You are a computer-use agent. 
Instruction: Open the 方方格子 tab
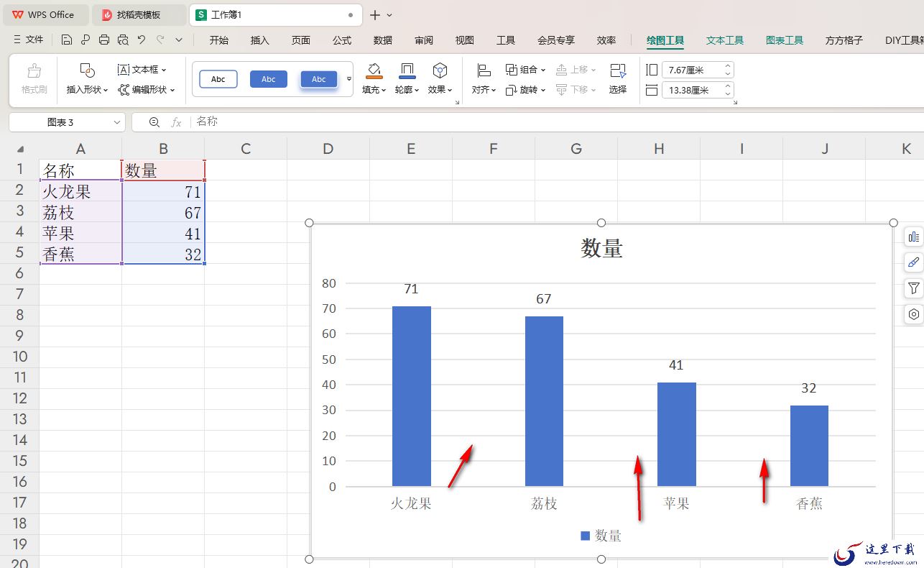coord(844,40)
